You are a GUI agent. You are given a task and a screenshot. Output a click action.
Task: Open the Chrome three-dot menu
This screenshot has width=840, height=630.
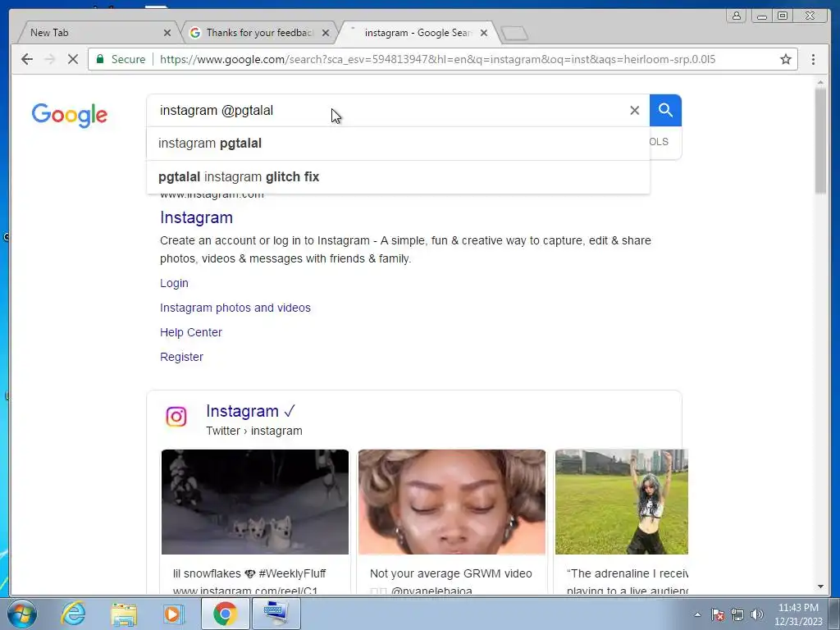[813, 59]
